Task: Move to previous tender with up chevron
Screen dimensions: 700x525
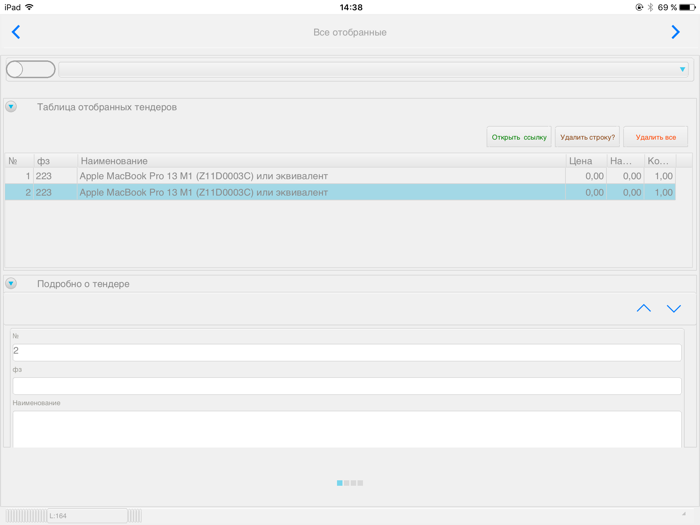Action: pyautogui.click(x=643, y=308)
